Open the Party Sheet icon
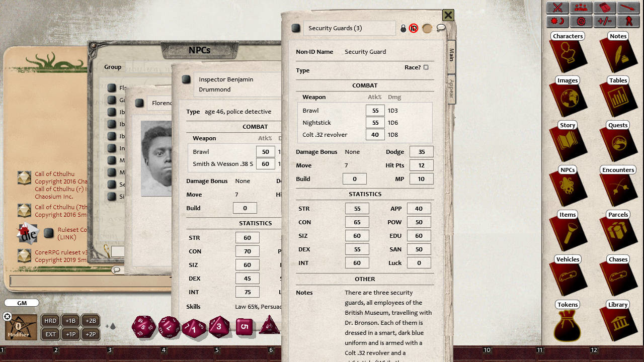Screen dimensions: 644x362 580,8
